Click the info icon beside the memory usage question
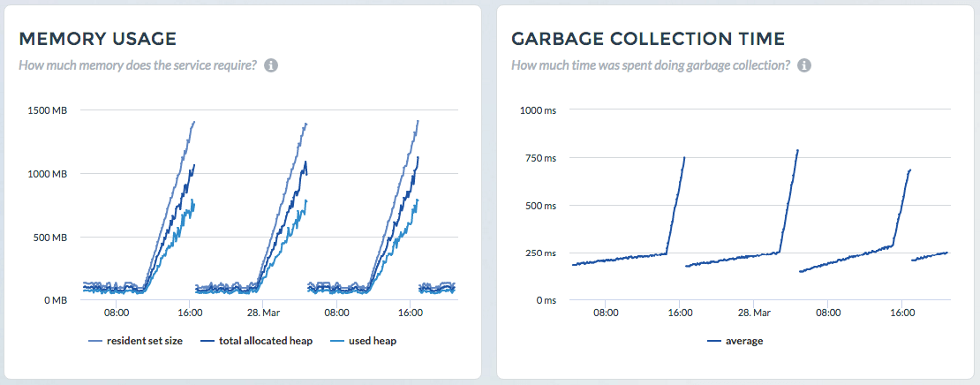 point(272,65)
